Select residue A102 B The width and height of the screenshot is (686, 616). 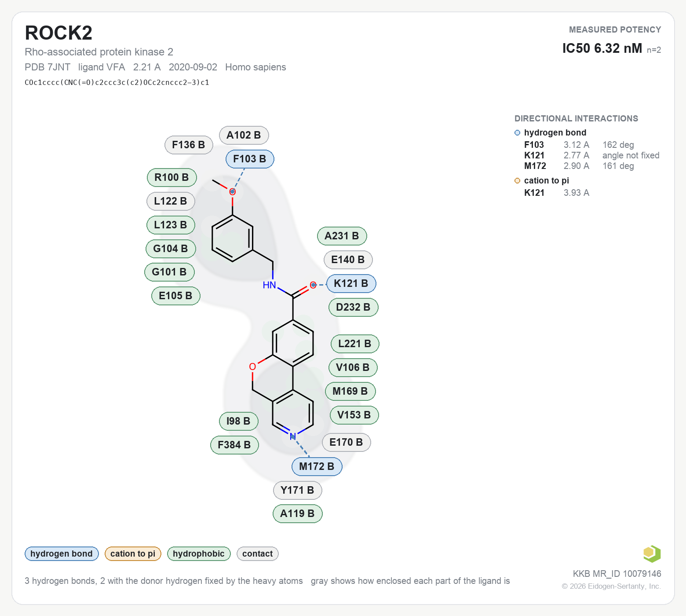coord(244,135)
